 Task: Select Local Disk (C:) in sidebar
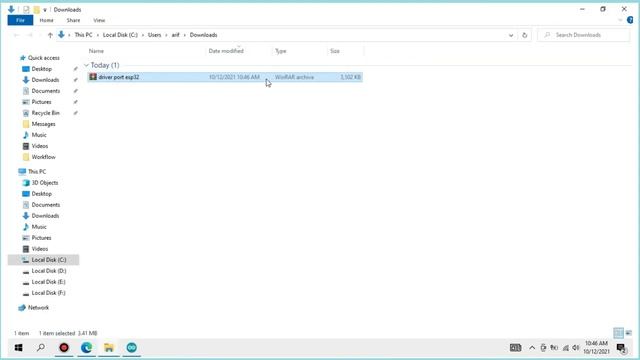coord(43,260)
